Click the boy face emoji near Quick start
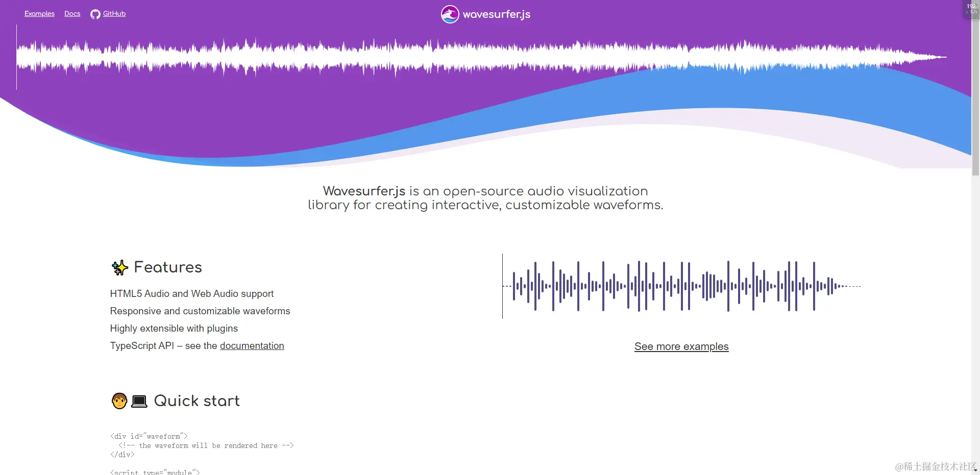 pos(119,401)
